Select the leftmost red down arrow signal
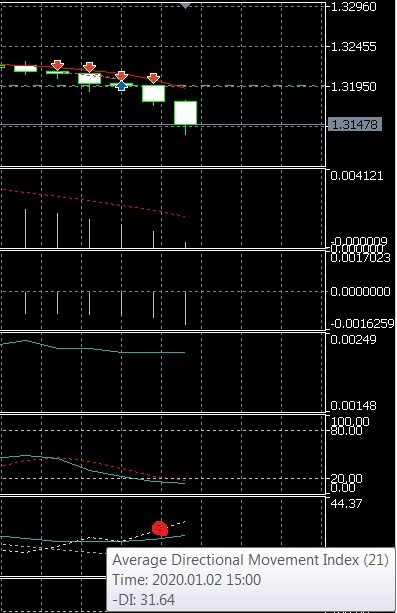 pyautogui.click(x=57, y=65)
